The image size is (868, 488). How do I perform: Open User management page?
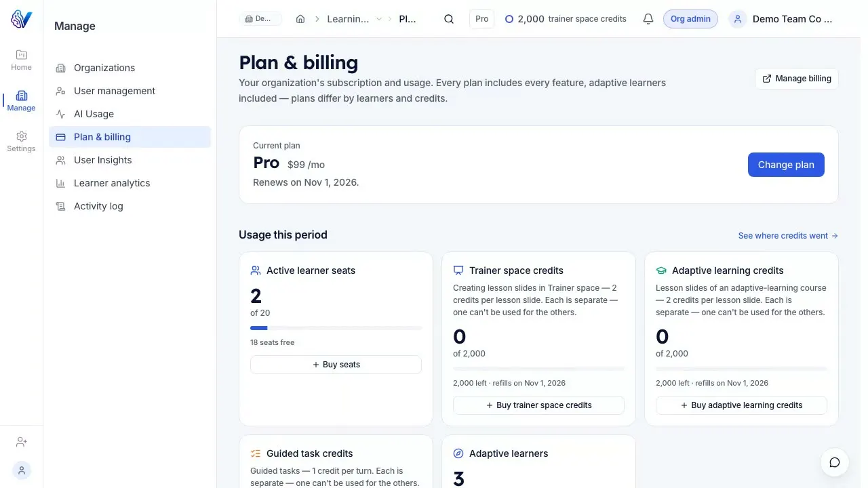click(130, 91)
